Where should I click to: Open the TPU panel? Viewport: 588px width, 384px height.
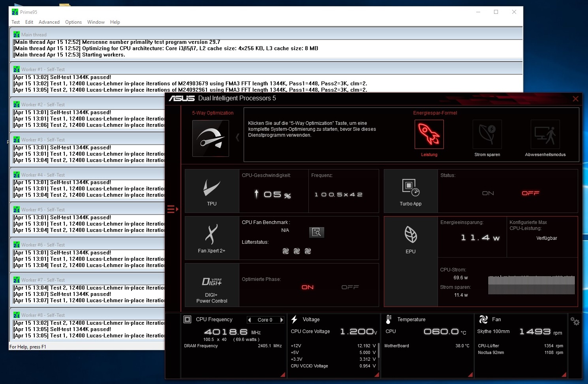click(x=212, y=191)
